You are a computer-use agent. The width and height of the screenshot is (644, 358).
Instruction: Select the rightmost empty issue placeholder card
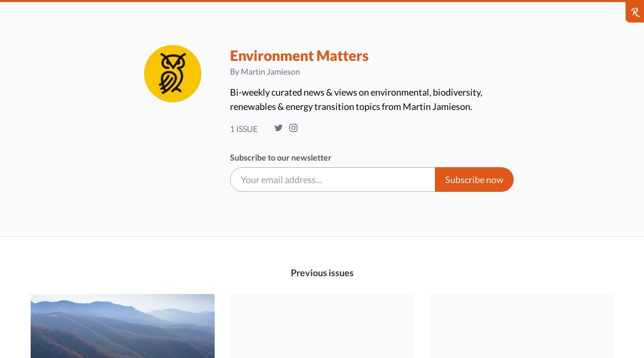tap(521, 326)
